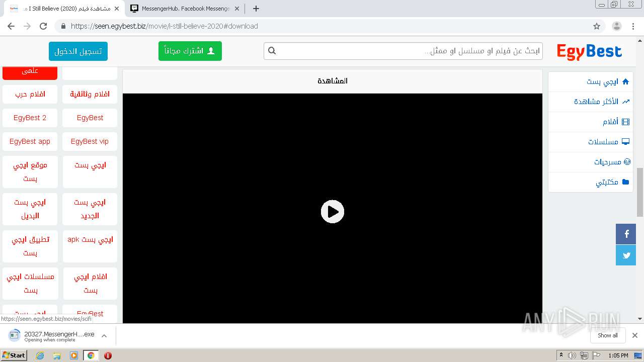Close the I Still Believe tab
Image resolution: width=644 pixels, height=362 pixels.
coord(117,9)
